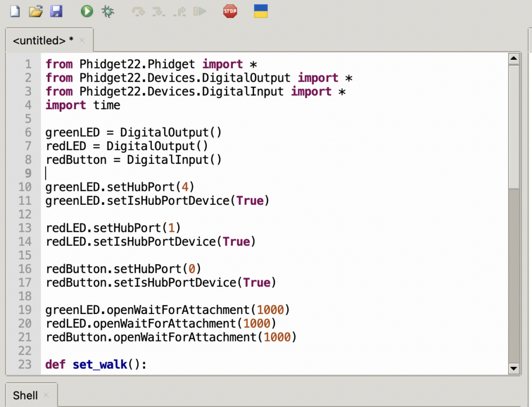
Task: Click 'redButton.setIsHubPortDevice(True)' line
Action: (161, 282)
